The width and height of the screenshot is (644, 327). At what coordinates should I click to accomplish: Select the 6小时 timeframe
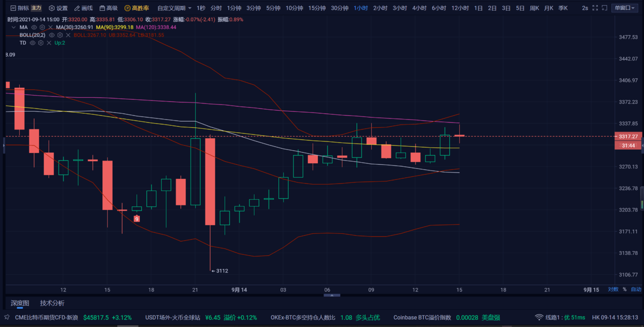click(439, 8)
